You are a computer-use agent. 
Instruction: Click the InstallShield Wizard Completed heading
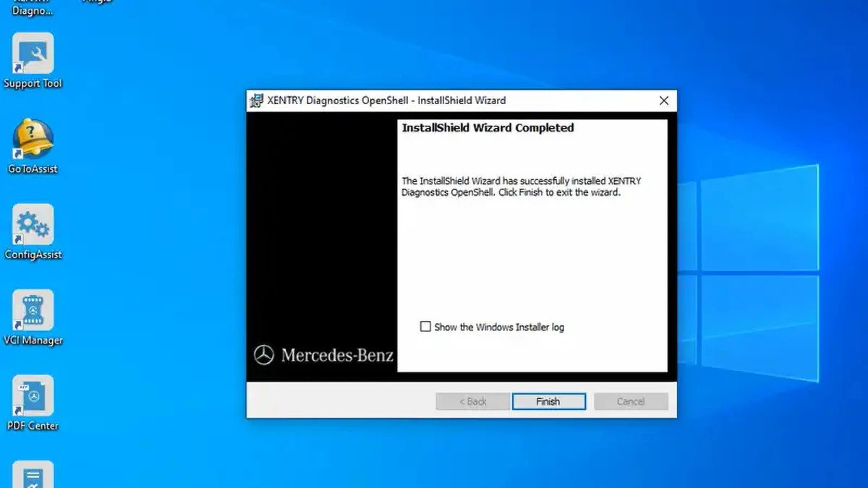pos(488,128)
